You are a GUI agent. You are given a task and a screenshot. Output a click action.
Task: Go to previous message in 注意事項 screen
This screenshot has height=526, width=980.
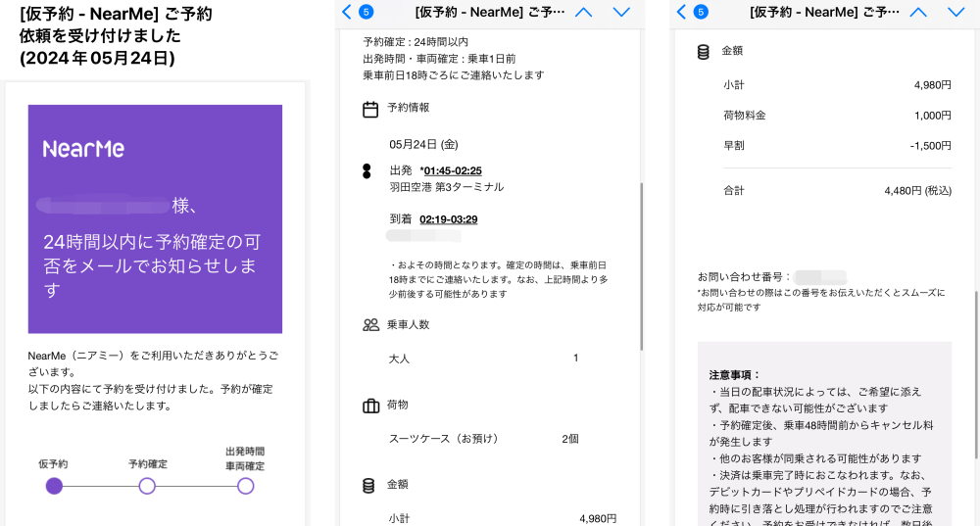[918, 12]
